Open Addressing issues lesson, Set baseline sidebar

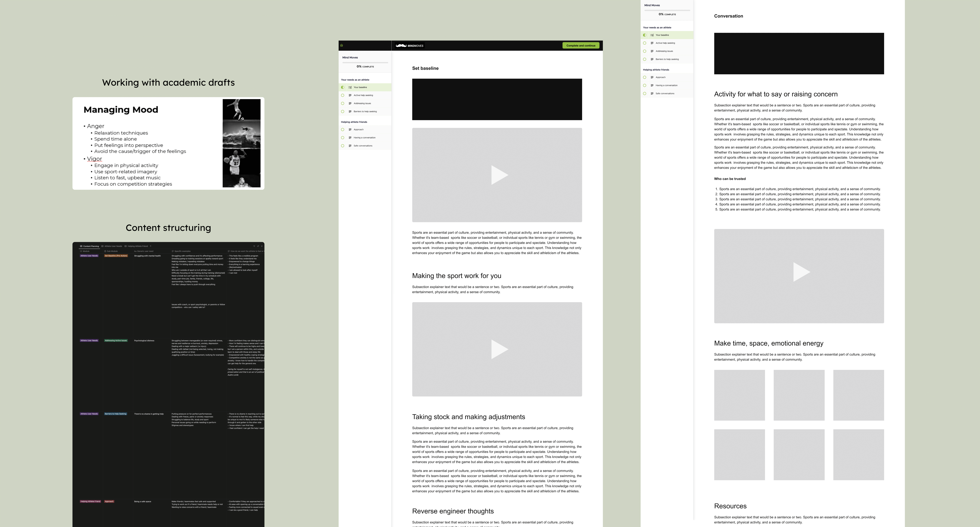[365, 103]
